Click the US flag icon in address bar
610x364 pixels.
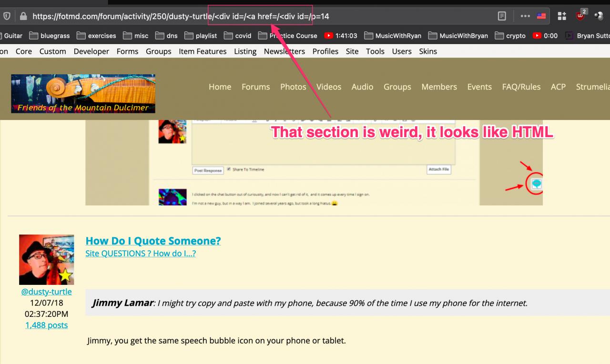pos(541,16)
